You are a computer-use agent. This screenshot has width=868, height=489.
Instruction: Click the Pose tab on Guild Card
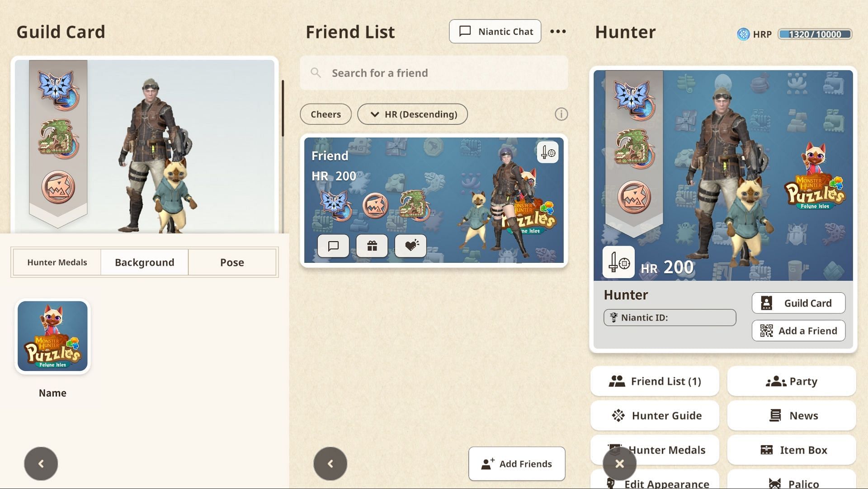tap(232, 262)
